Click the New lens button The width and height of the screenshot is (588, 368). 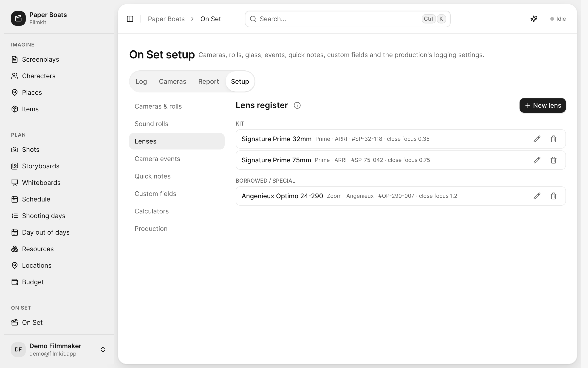pyautogui.click(x=543, y=105)
